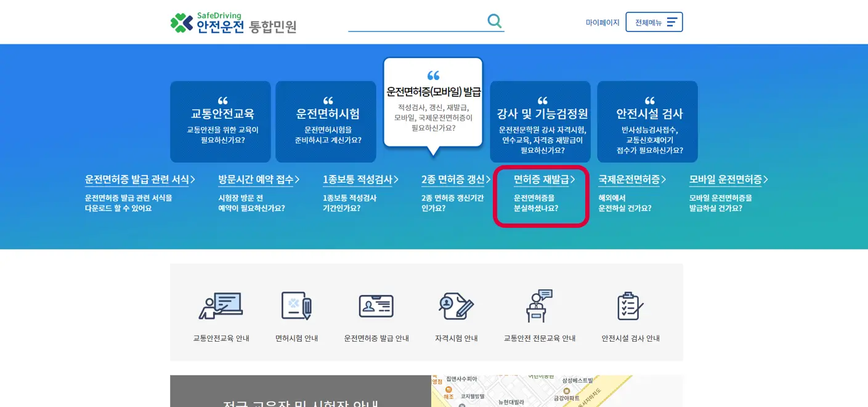The height and width of the screenshot is (407, 868).
Task: Click the SafeDriving 안전운전 logo
Action: [232, 22]
